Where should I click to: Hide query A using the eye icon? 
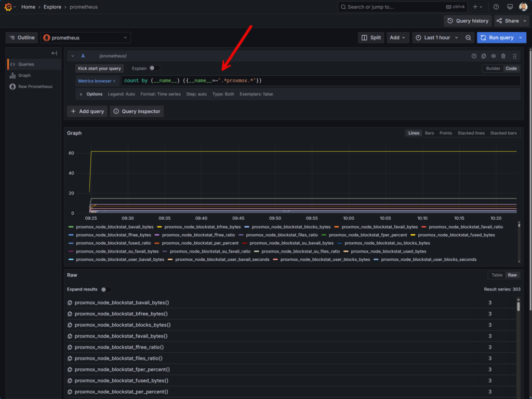[x=494, y=56]
